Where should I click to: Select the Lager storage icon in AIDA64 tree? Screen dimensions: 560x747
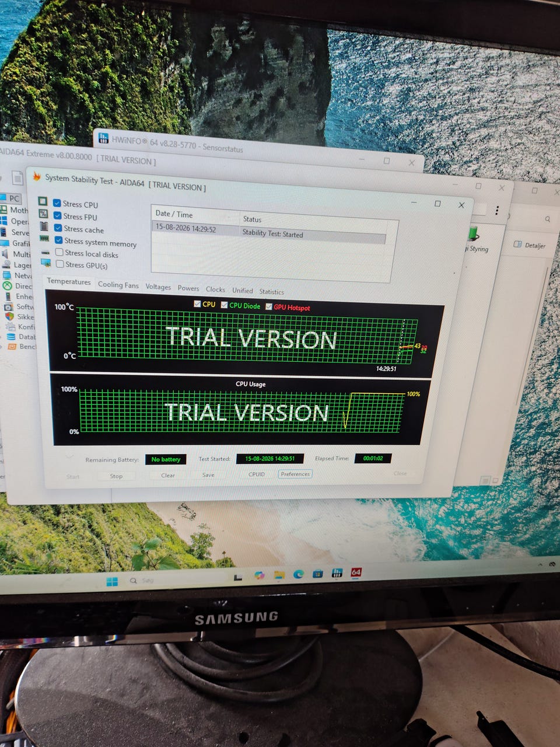(x=6, y=264)
